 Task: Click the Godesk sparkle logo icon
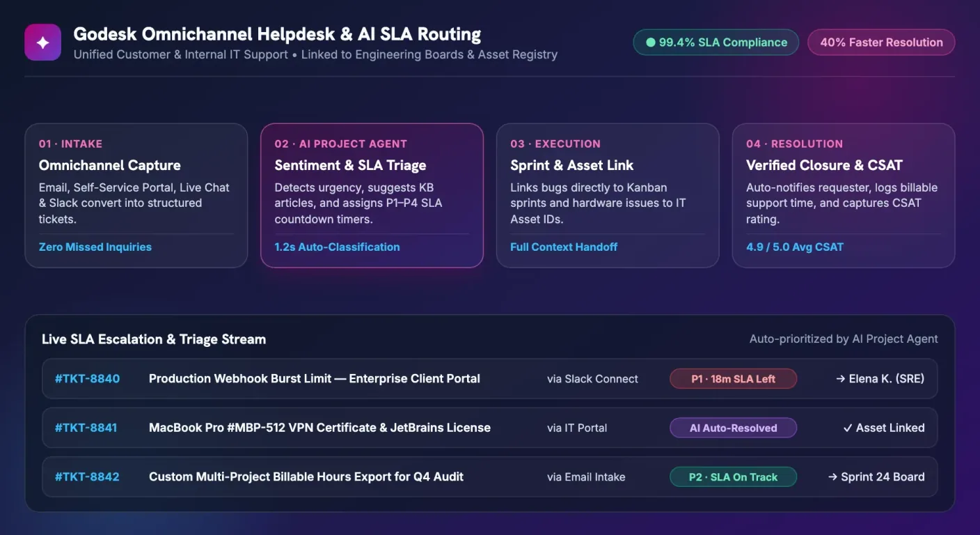(42, 42)
